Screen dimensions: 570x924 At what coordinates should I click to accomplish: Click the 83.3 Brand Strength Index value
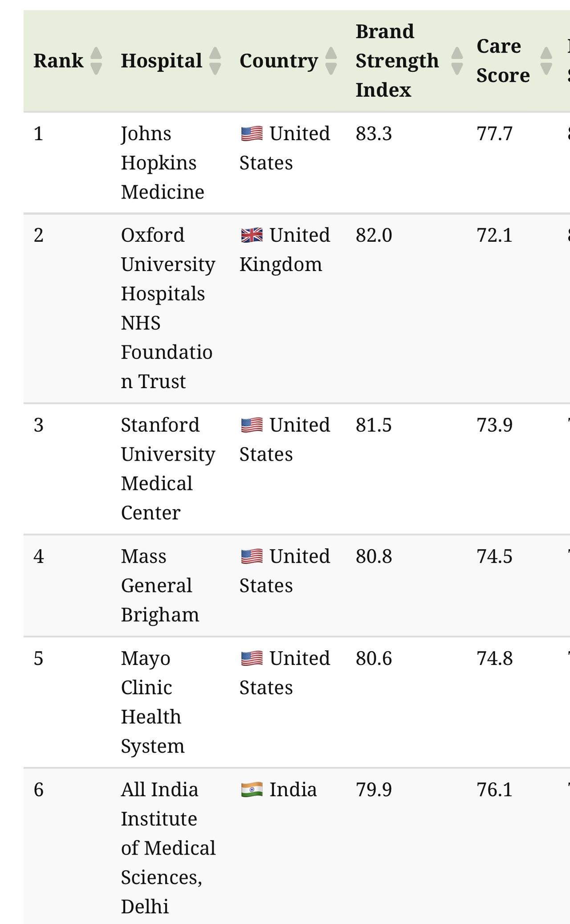click(374, 134)
